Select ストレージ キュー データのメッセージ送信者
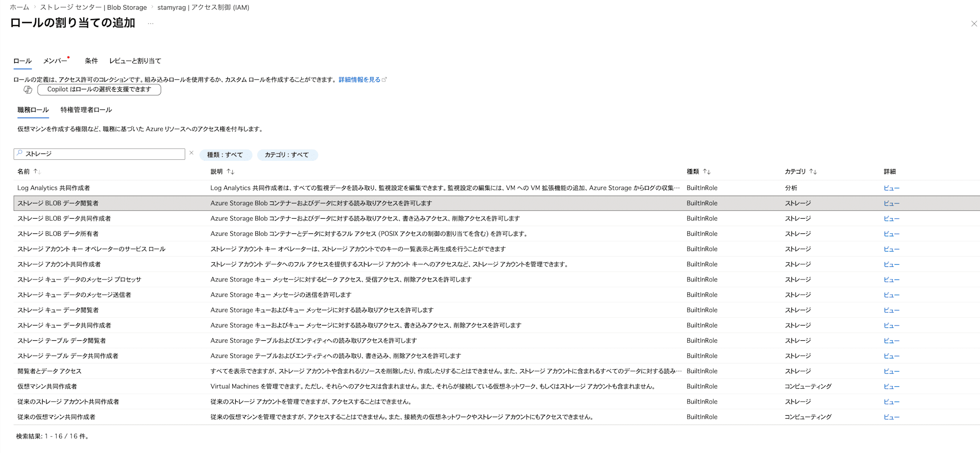 74,295
